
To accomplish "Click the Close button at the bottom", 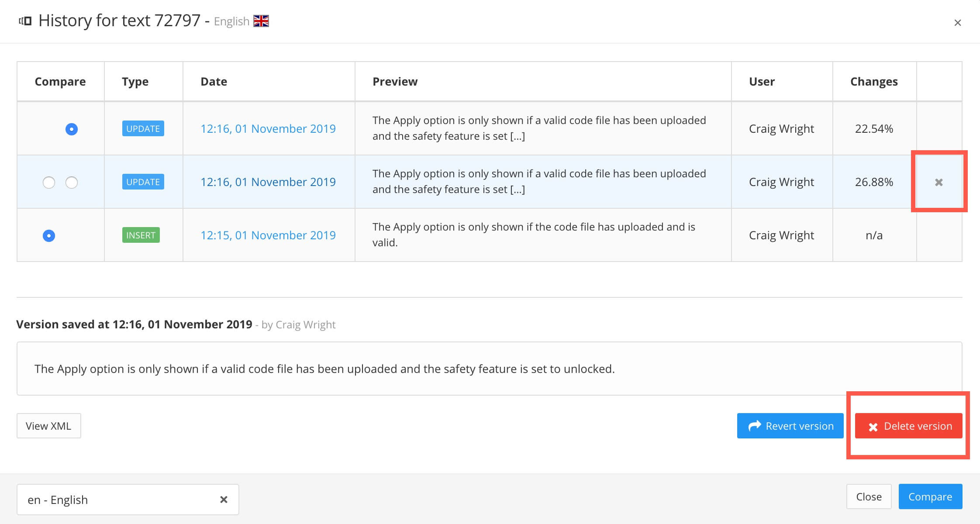I will click(x=868, y=496).
